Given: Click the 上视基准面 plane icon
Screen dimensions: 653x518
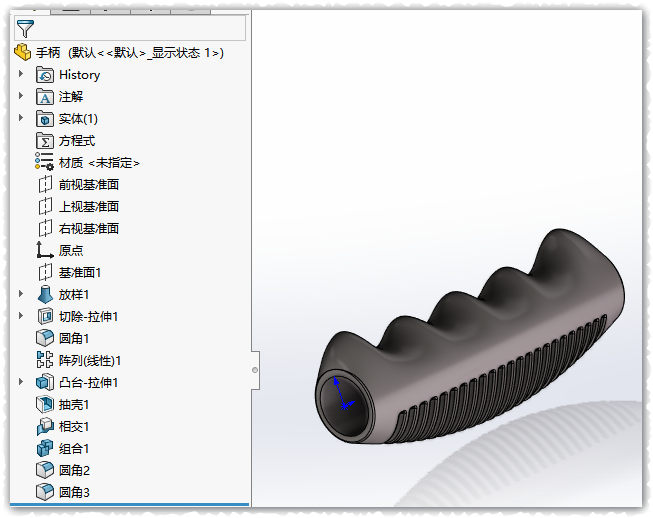Looking at the screenshot, I should (45, 207).
